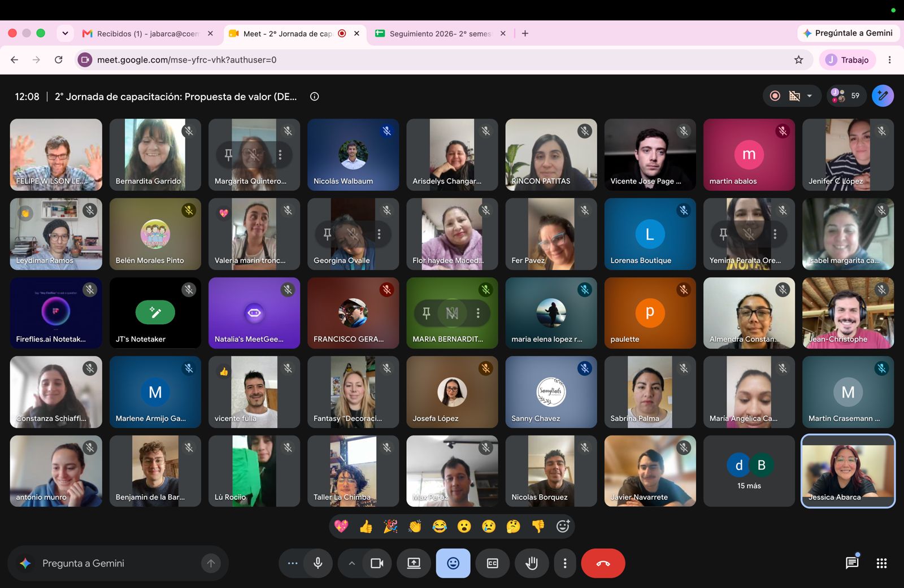Send the clapping hands reaction
This screenshot has width=904, height=588.
415,526
